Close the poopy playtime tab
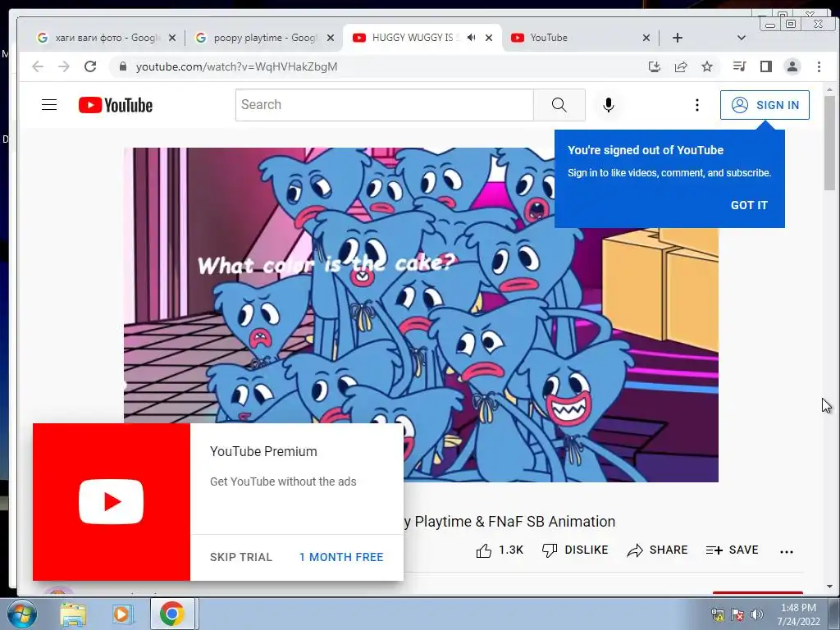 [330, 38]
